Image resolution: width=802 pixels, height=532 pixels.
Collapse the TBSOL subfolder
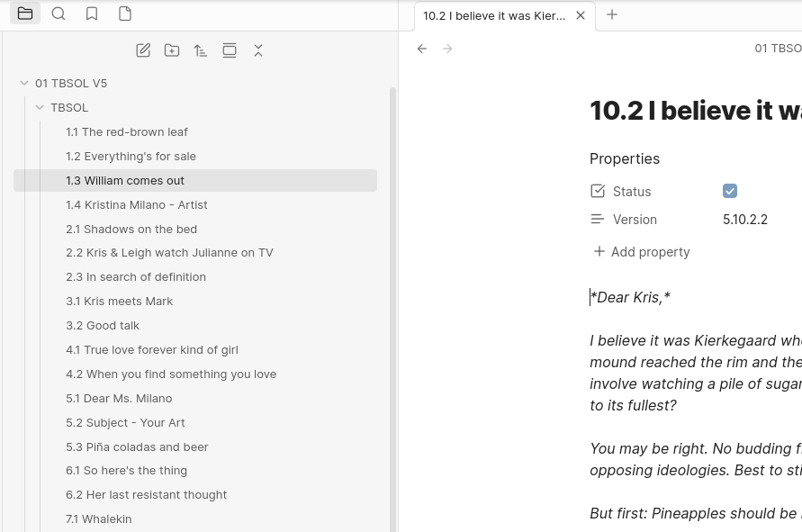(x=40, y=107)
